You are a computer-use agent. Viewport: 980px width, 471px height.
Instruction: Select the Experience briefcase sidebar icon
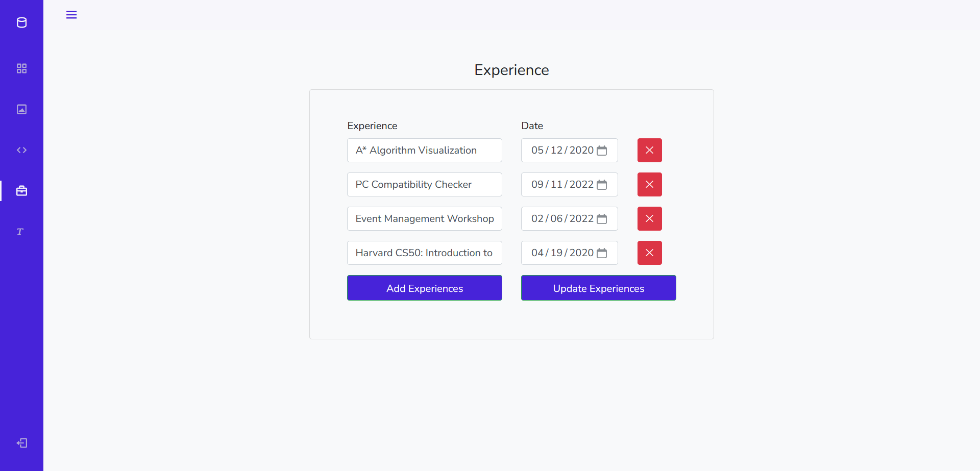(x=21, y=190)
